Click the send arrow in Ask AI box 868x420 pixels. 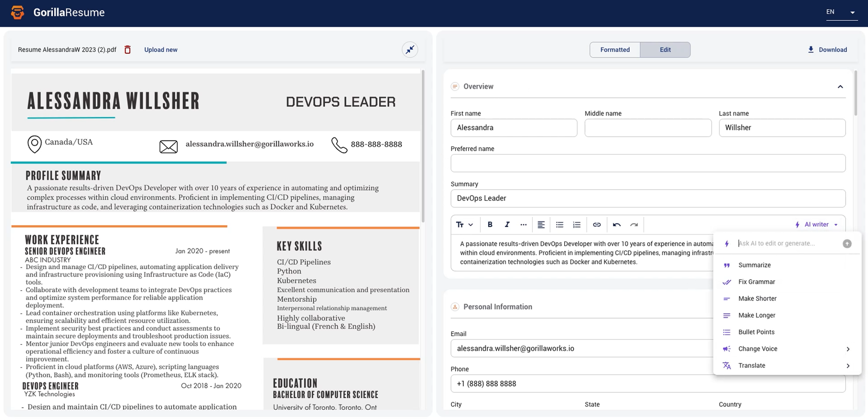click(x=847, y=243)
